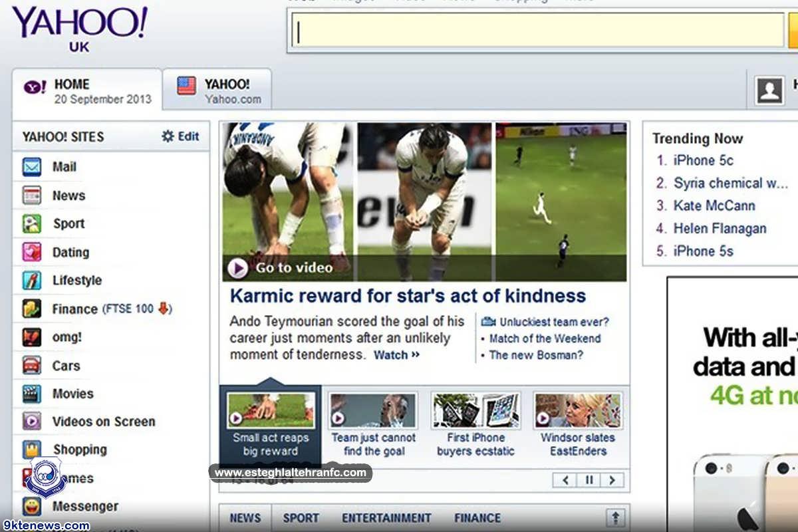Click the Unluckiest team ever video icon
This screenshot has height=532, width=798.
coord(489,322)
